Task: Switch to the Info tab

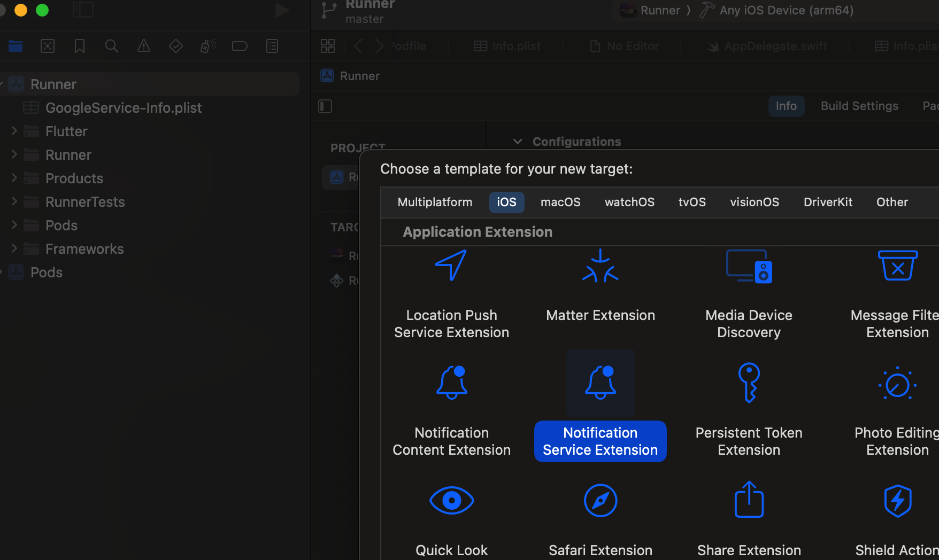Action: tap(786, 106)
